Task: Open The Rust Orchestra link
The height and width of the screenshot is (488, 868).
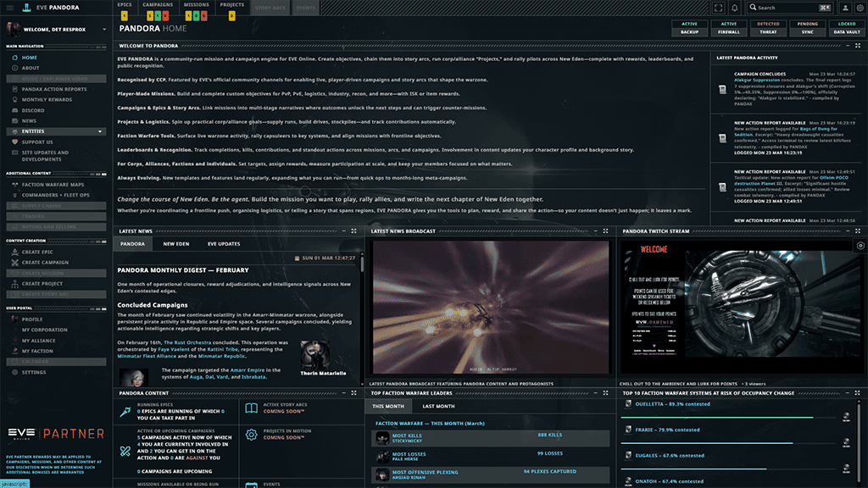Action: [x=187, y=343]
